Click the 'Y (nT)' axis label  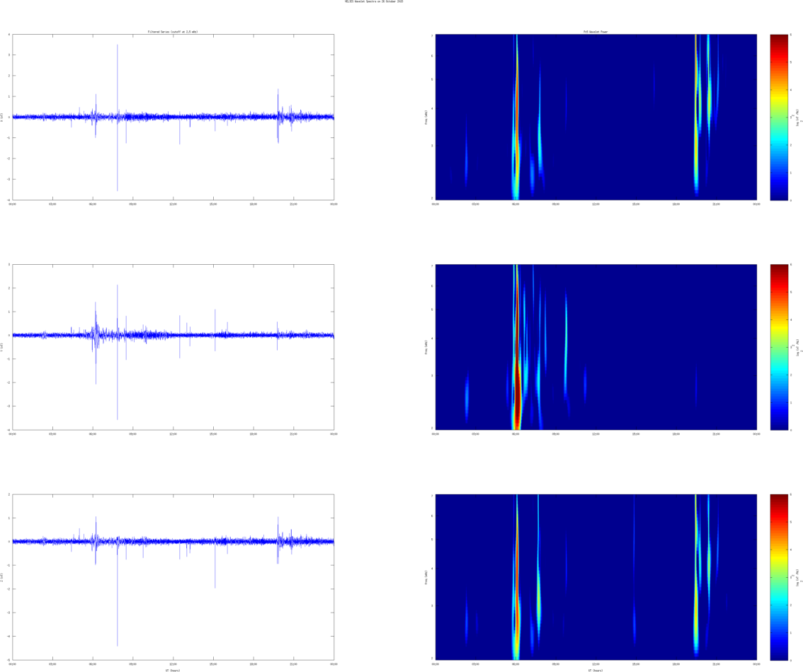click(2, 347)
